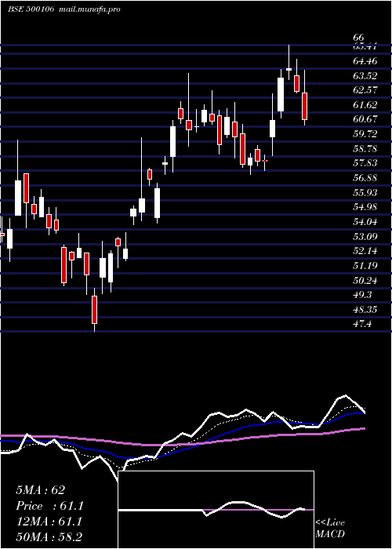Click the 53.09 price axis label
The height and width of the screenshot is (549, 392).
point(365,236)
